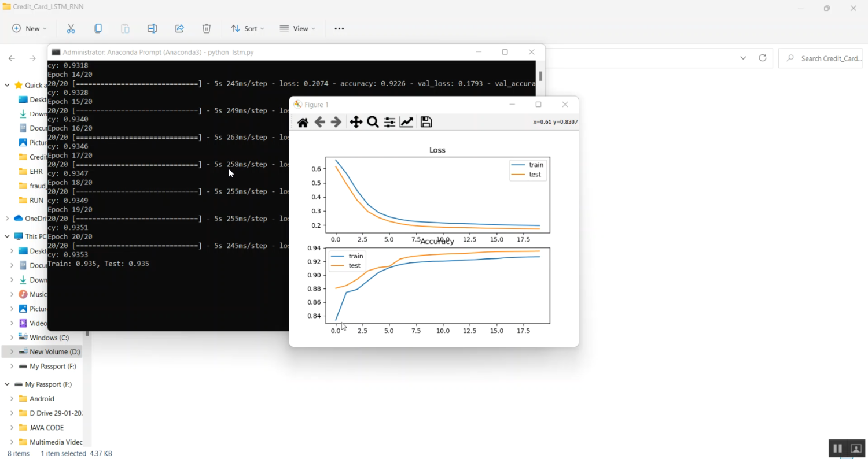This screenshot has height=459, width=868.
Task: Save the figure with floppy disk icon
Action: 426,122
